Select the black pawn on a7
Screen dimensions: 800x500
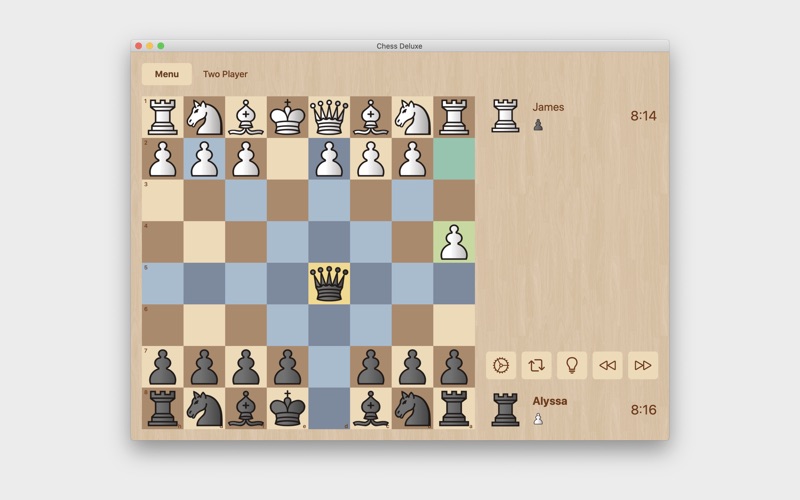(x=454, y=367)
